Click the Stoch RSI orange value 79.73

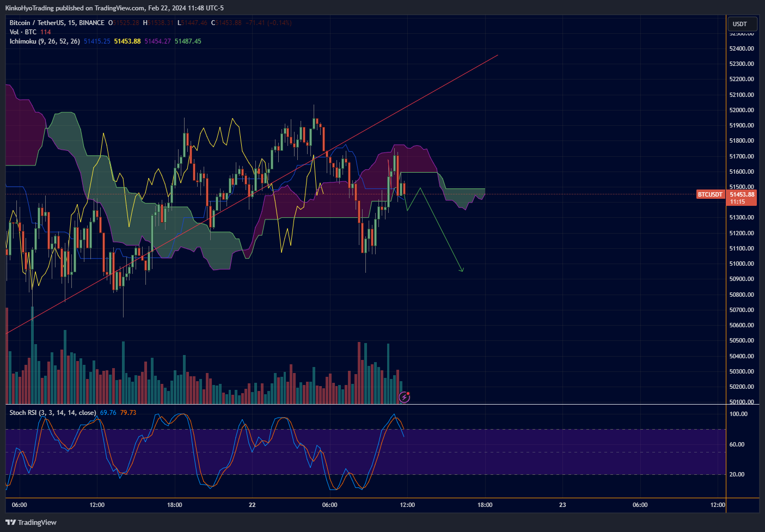coord(128,413)
